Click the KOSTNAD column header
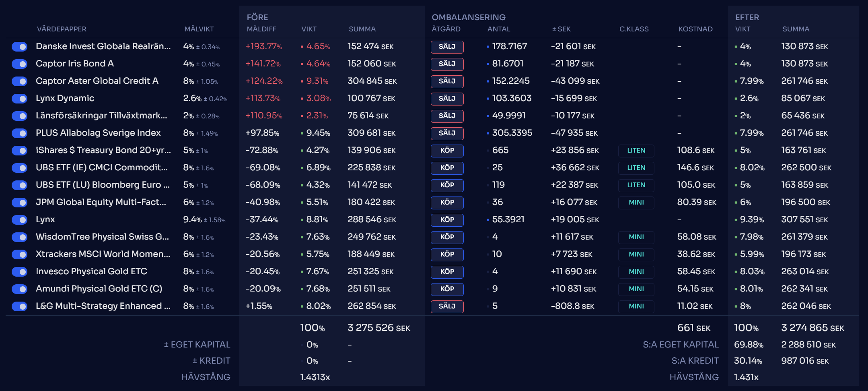Screen dimensions: 868x391 click(x=695, y=29)
